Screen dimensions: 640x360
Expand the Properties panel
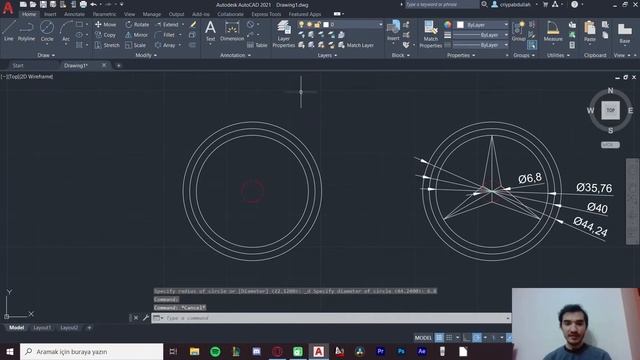tap(461, 55)
